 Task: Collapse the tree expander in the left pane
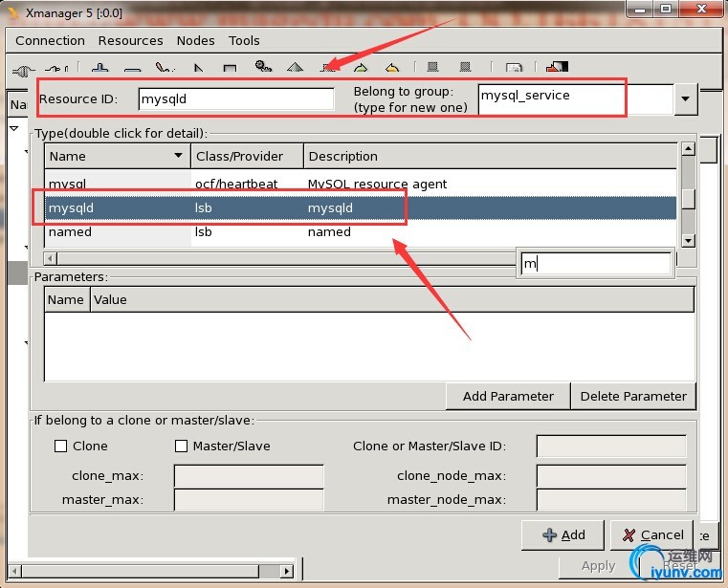tap(14, 127)
